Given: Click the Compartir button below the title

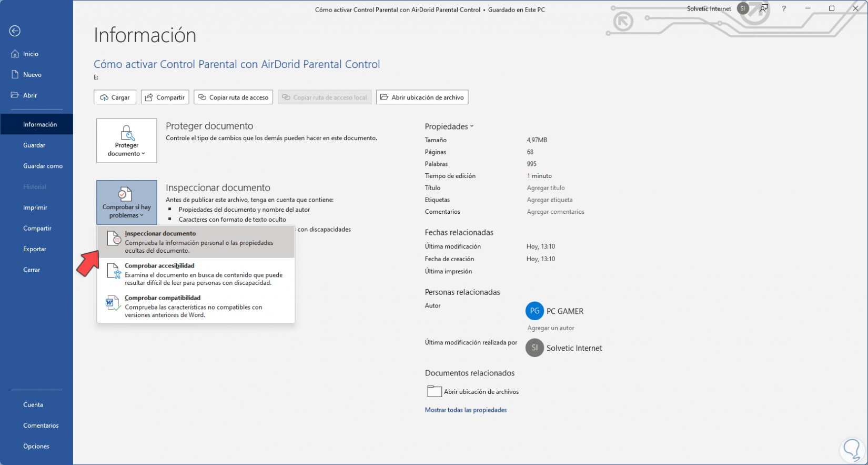Looking at the screenshot, I should [x=165, y=97].
